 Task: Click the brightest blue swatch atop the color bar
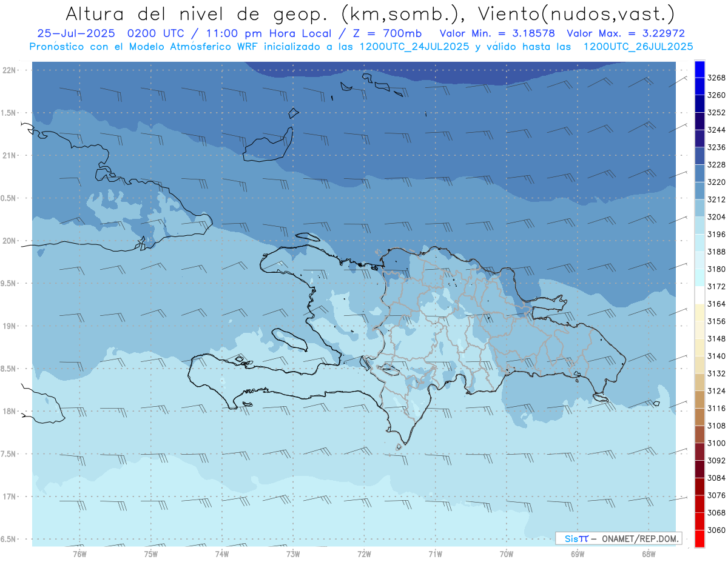[x=699, y=69]
